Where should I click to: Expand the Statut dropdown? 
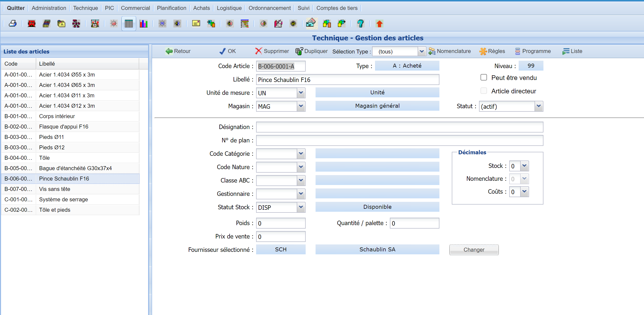coord(538,106)
